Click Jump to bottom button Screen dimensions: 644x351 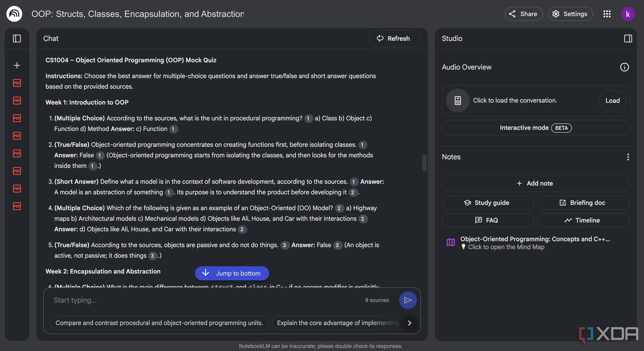pyautogui.click(x=232, y=273)
